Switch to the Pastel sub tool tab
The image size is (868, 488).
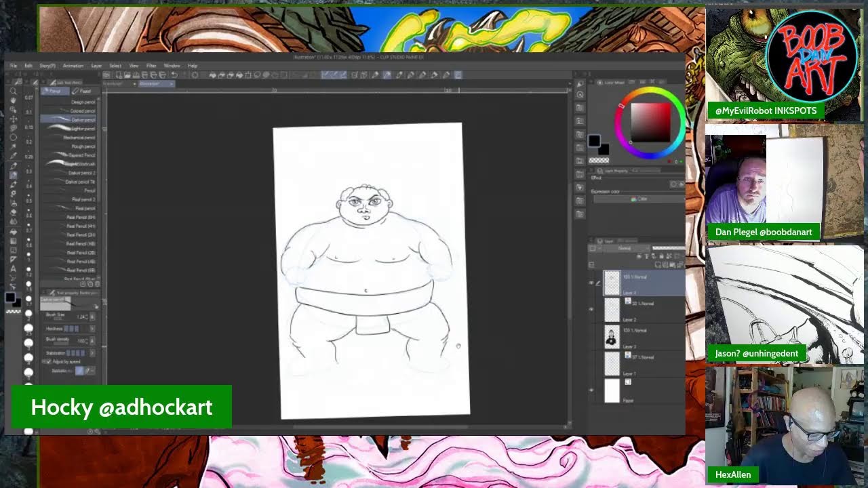81,91
